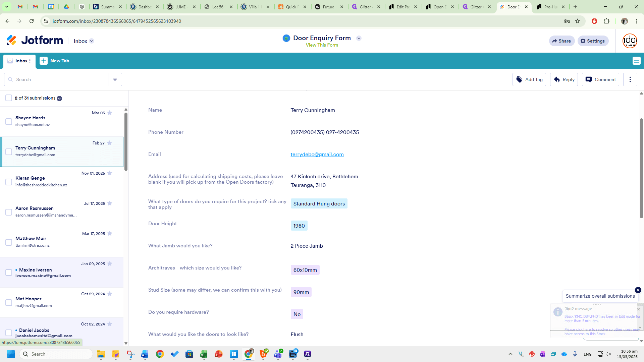Click the submissions Search field

56,79
